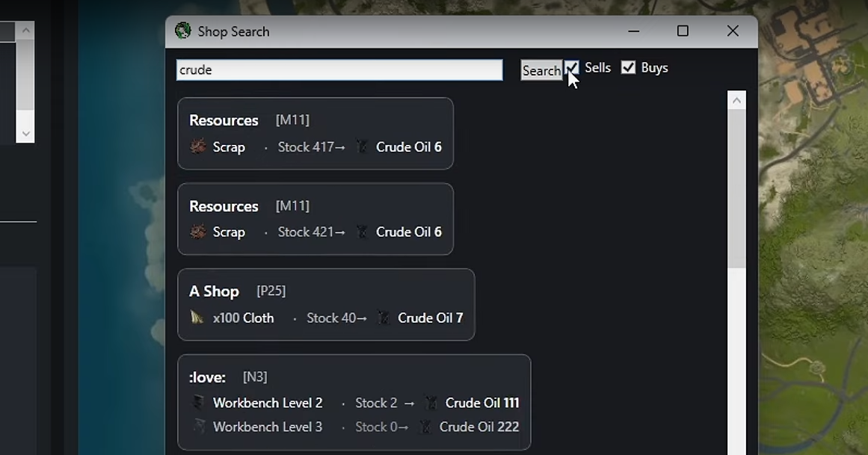
Task: Click the 'Crude Oil 7' price text
Action: (430, 318)
